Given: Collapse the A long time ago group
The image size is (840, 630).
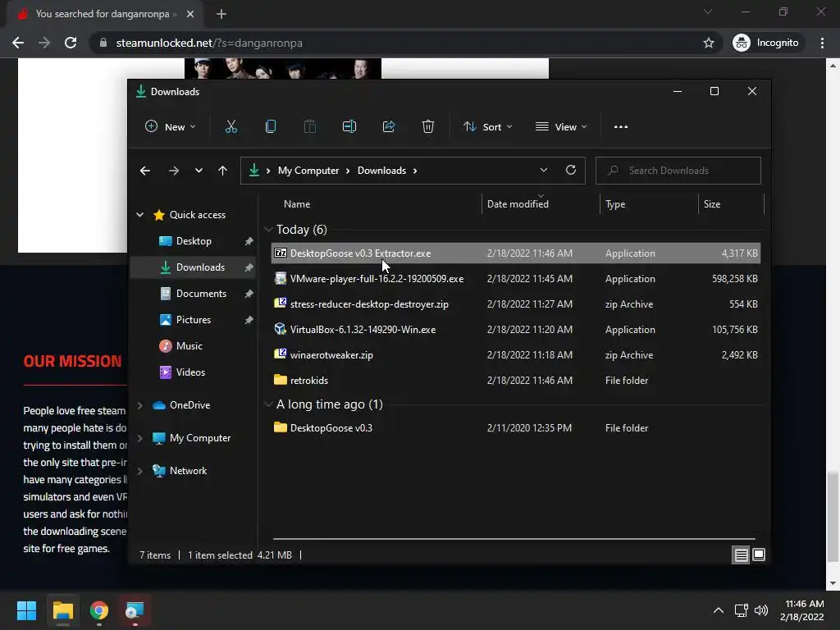Looking at the screenshot, I should click(268, 404).
